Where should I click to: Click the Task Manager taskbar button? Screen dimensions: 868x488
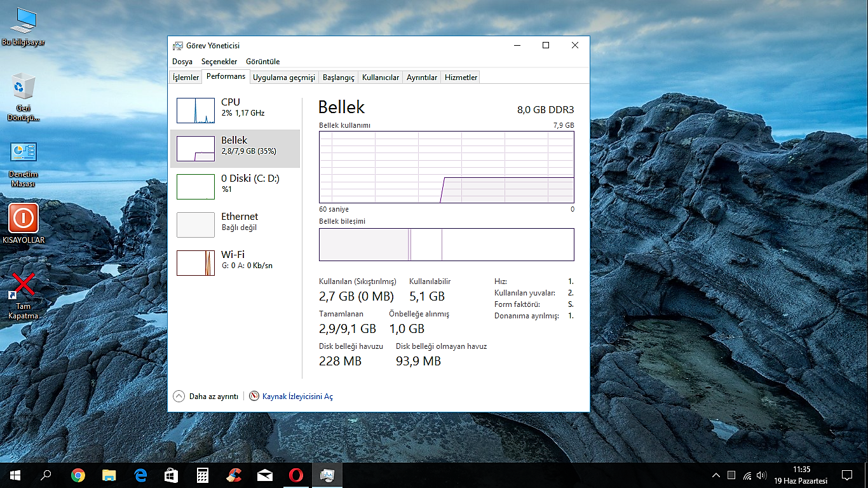pyautogui.click(x=327, y=475)
